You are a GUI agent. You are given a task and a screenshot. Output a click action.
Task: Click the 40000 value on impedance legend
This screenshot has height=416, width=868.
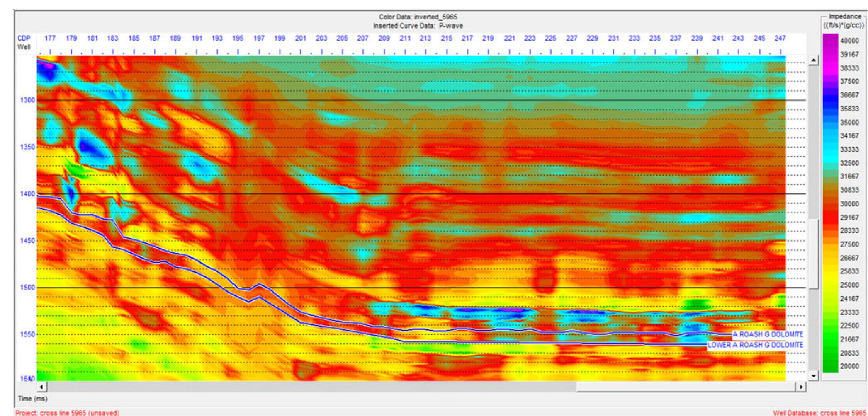tap(849, 41)
